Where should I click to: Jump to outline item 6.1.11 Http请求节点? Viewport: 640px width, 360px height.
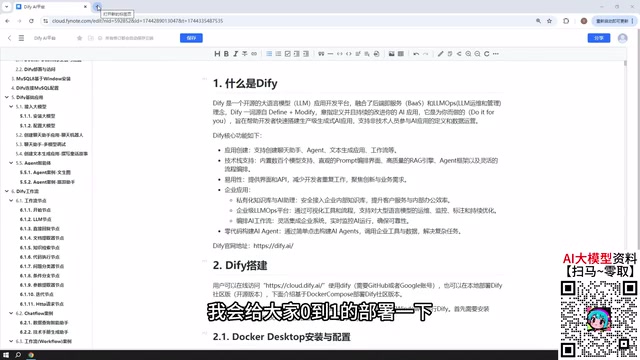tap(42, 304)
